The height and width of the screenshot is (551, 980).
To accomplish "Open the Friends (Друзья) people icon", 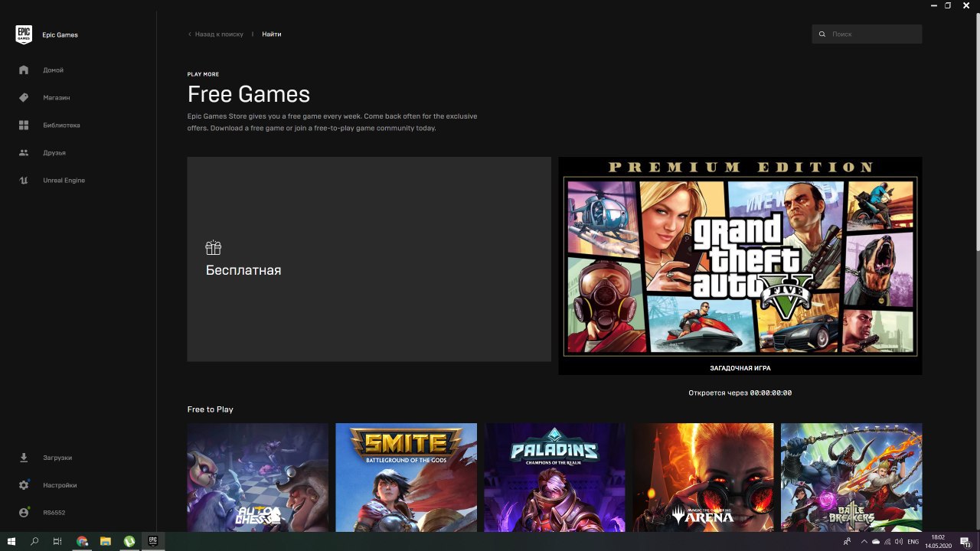I will point(24,152).
